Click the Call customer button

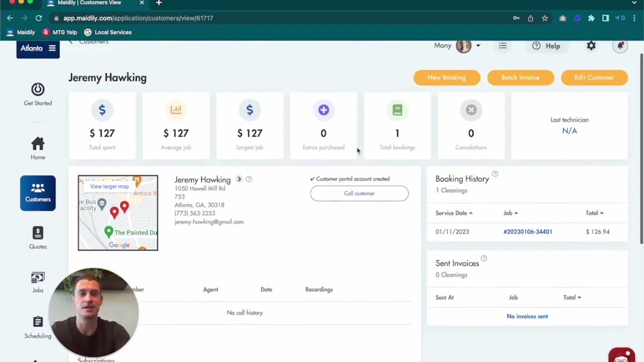coord(359,193)
